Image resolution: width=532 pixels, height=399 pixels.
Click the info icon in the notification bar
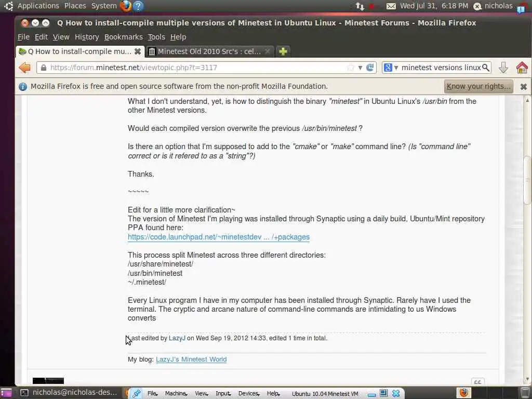[23, 87]
